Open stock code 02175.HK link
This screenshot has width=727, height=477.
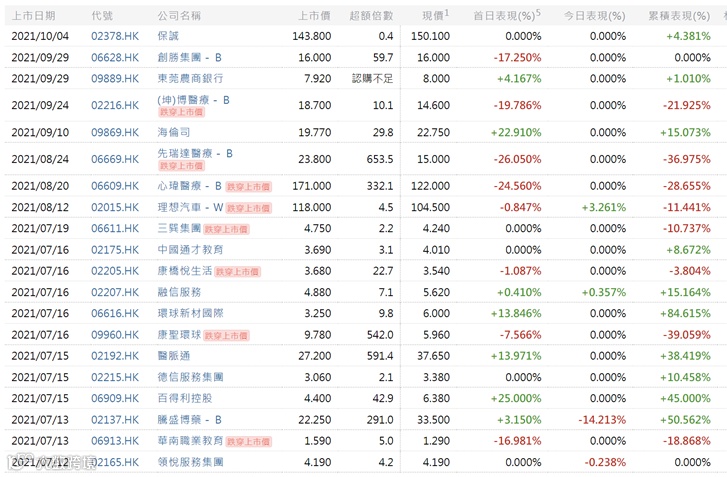click(x=115, y=250)
